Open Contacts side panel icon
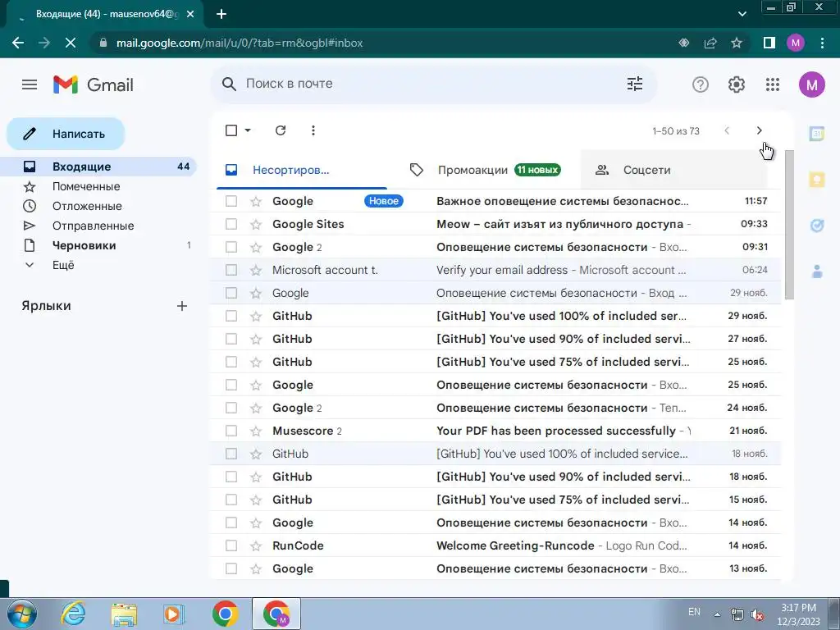This screenshot has height=630, width=840. (816, 272)
